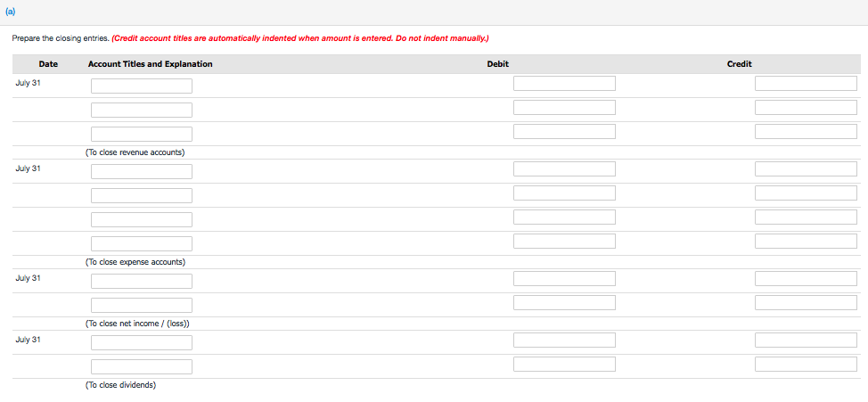Click first debit field of revenue closing entry
The image size is (868, 402).
click(x=564, y=84)
